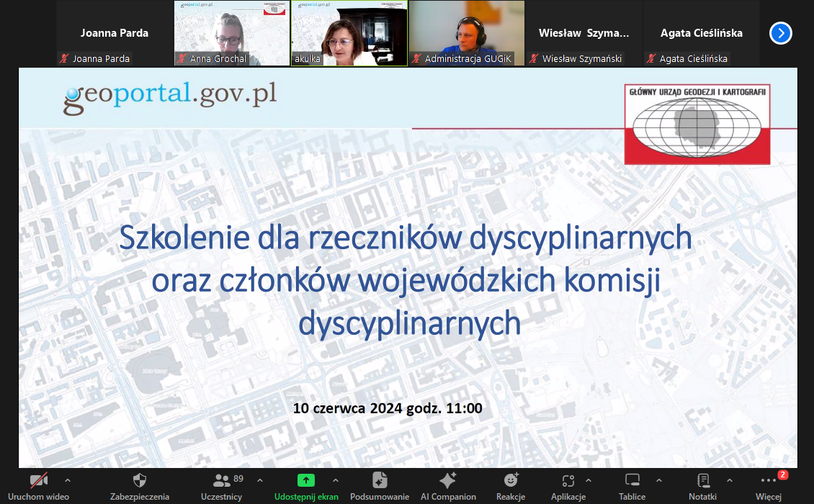Launch the AI Companion sparkle icon

click(x=448, y=481)
